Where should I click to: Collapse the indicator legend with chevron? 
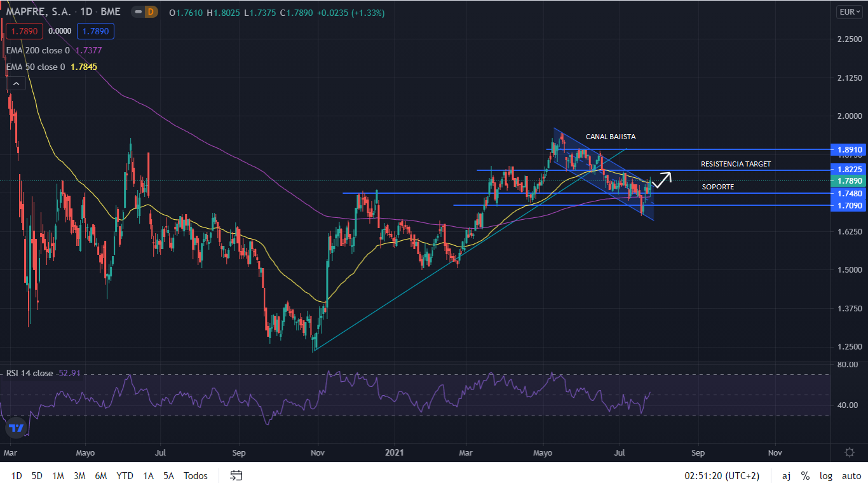(x=16, y=83)
